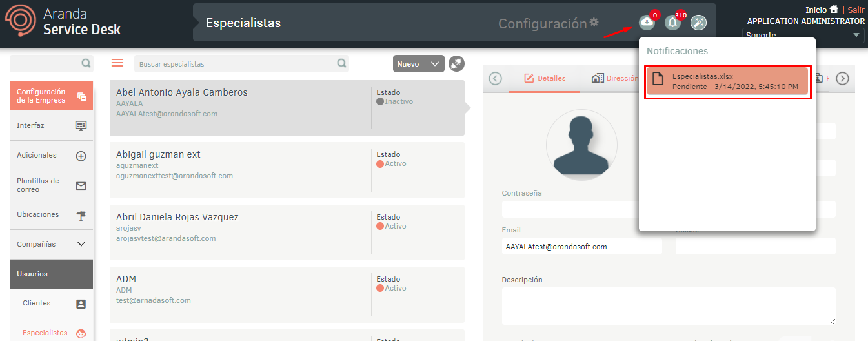Click Activo status of Abigail guzman
Image resolution: width=868 pixels, height=341 pixels.
click(392, 163)
